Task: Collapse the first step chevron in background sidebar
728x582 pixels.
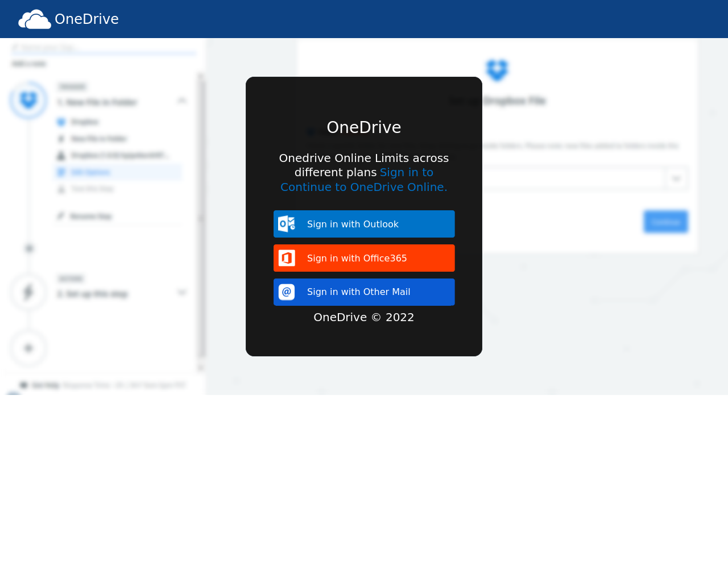Action: pos(182,101)
